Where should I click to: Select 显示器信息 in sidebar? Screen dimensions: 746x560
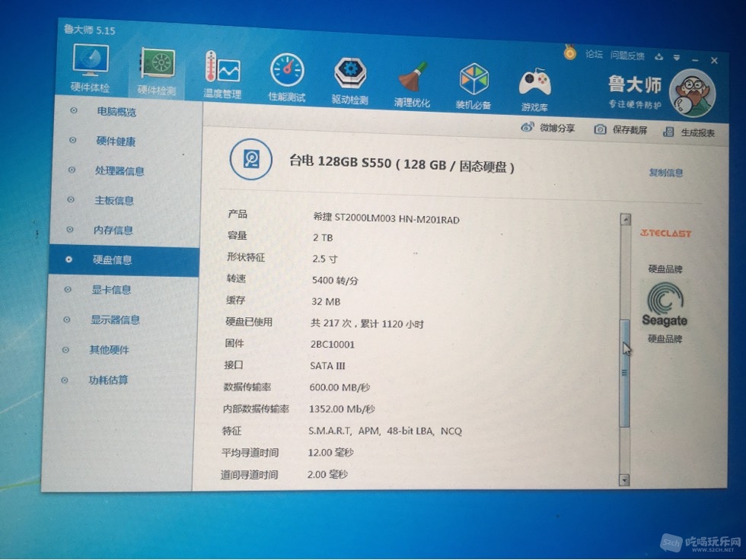pos(115,320)
